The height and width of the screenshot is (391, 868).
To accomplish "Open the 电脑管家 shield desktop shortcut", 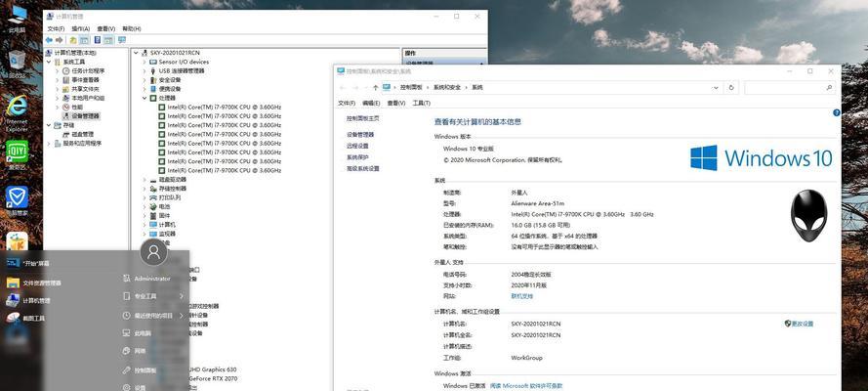I will [x=18, y=200].
